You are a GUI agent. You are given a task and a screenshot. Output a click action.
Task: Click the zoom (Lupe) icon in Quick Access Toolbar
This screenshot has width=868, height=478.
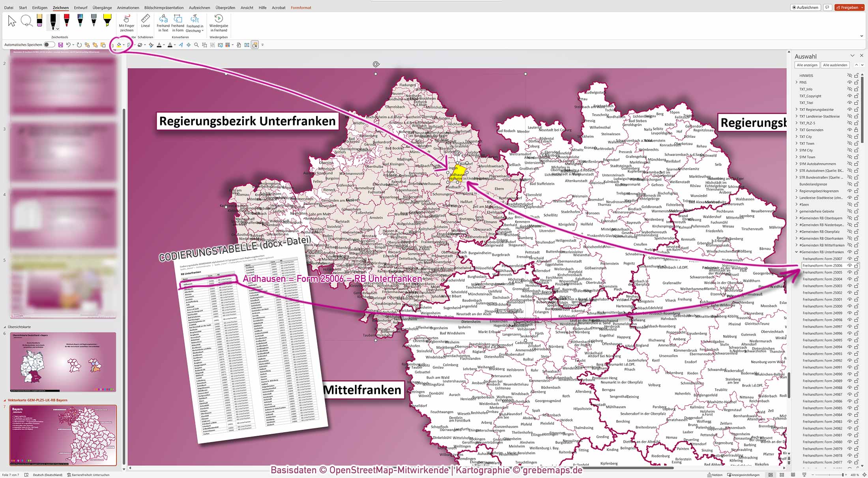pos(196,45)
